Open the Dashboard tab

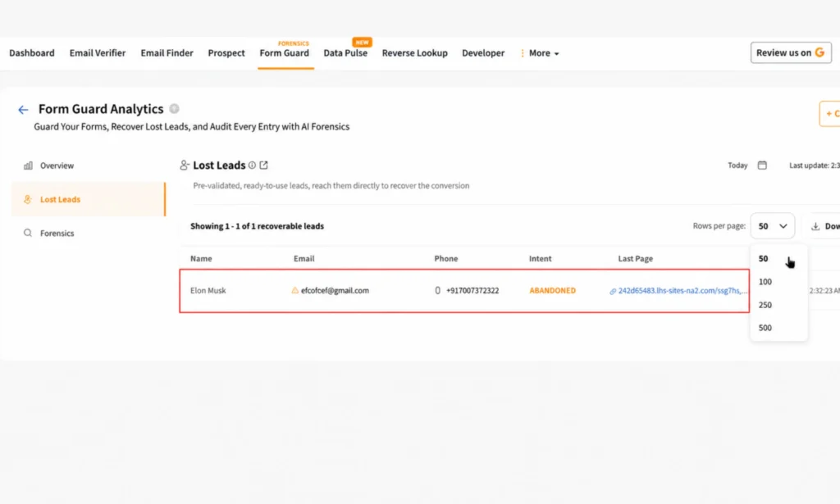[x=32, y=53]
